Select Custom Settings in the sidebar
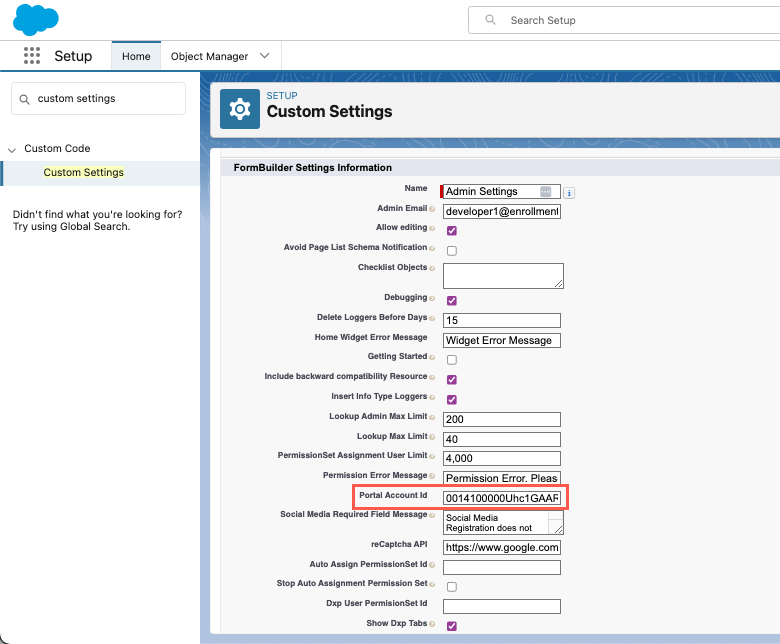Viewport: 780px width, 644px height. [x=84, y=172]
